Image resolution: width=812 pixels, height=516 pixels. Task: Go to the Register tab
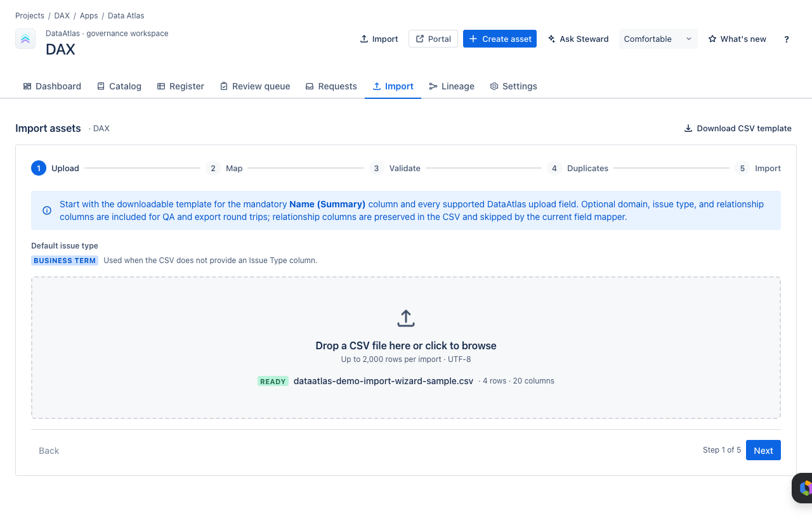point(181,86)
